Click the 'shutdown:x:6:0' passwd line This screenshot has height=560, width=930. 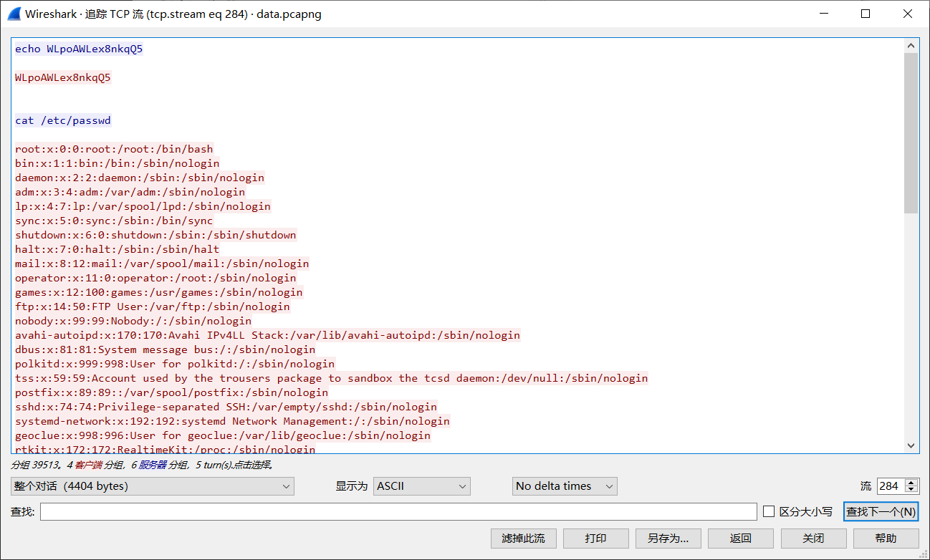click(155, 235)
